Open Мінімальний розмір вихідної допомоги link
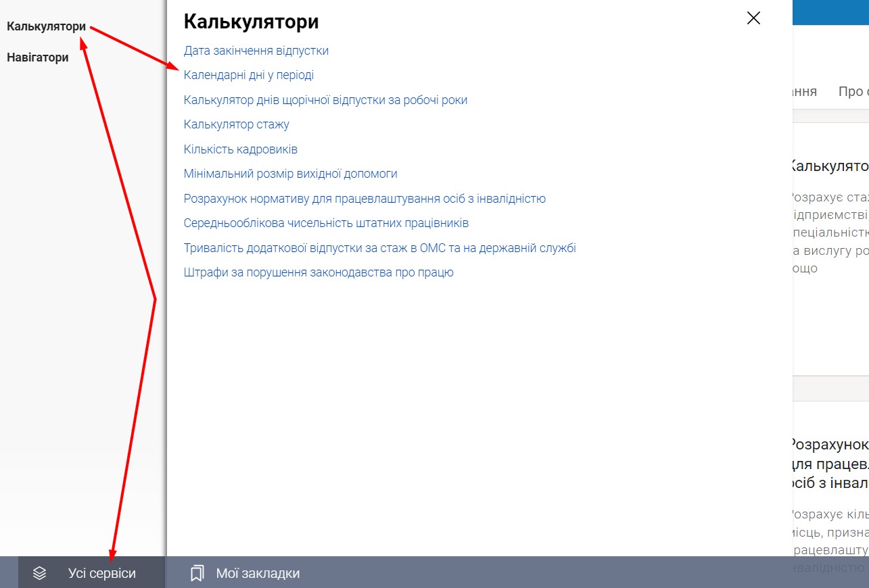Screen dimensions: 869x588 tap(291, 174)
